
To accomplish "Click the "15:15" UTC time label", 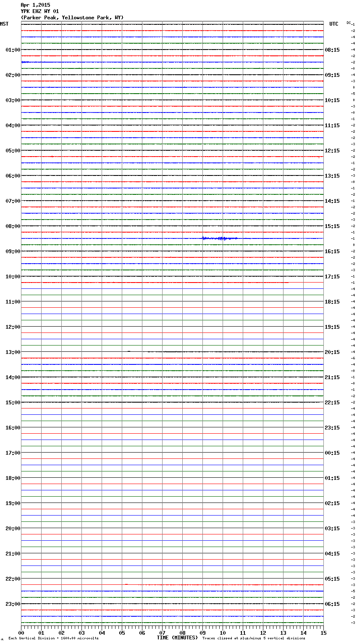I will tap(332, 226).
